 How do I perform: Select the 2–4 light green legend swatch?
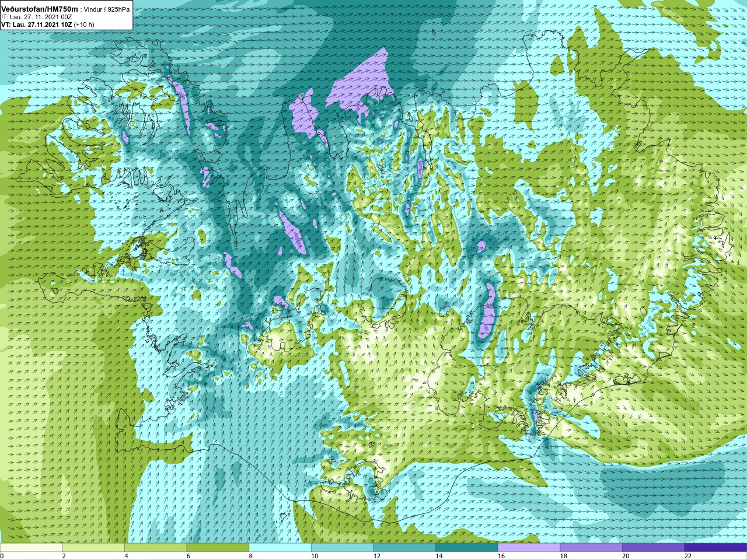93,547
